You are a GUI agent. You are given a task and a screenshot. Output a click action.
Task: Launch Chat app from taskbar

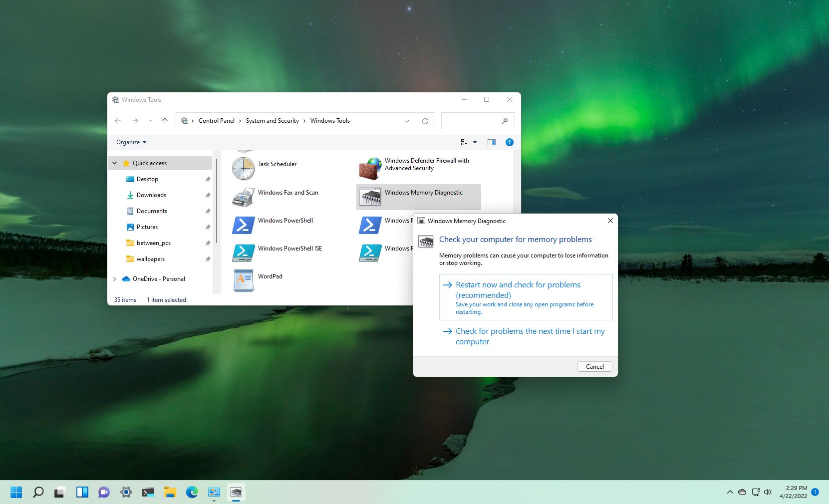(x=104, y=492)
